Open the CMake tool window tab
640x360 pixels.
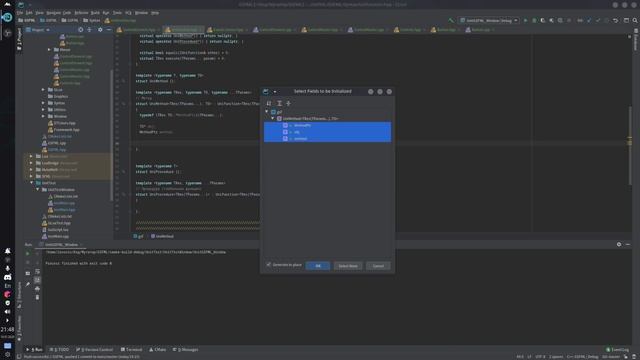pos(158,349)
